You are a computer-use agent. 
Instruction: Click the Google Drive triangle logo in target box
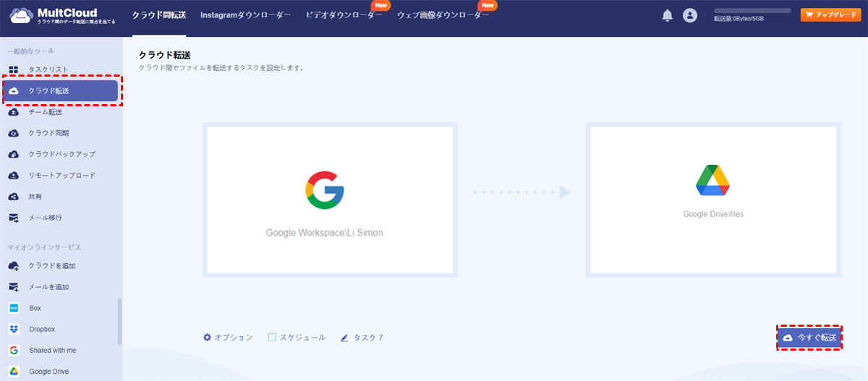pos(712,180)
